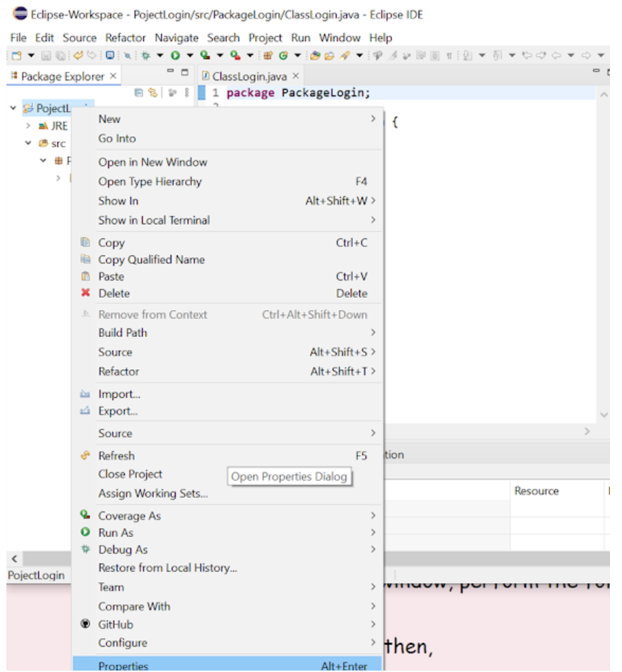This screenshot has width=622, height=672.
Task: Choose Go Into in context menu
Action: (227, 138)
